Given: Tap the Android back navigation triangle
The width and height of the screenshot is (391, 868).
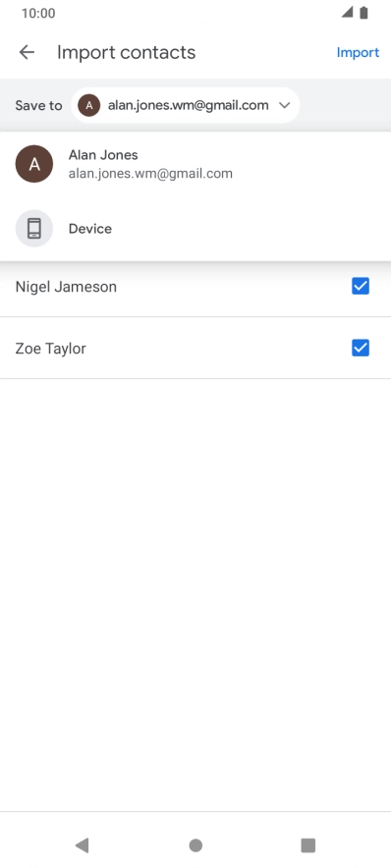Looking at the screenshot, I should [x=82, y=844].
